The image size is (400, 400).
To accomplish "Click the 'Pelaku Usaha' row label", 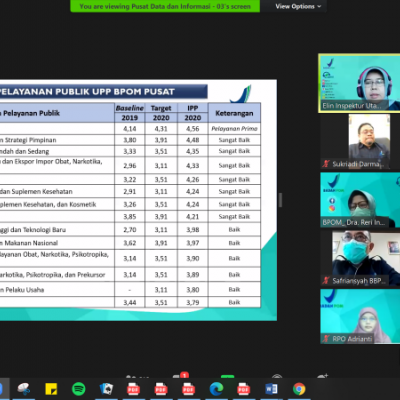I will tap(25, 290).
